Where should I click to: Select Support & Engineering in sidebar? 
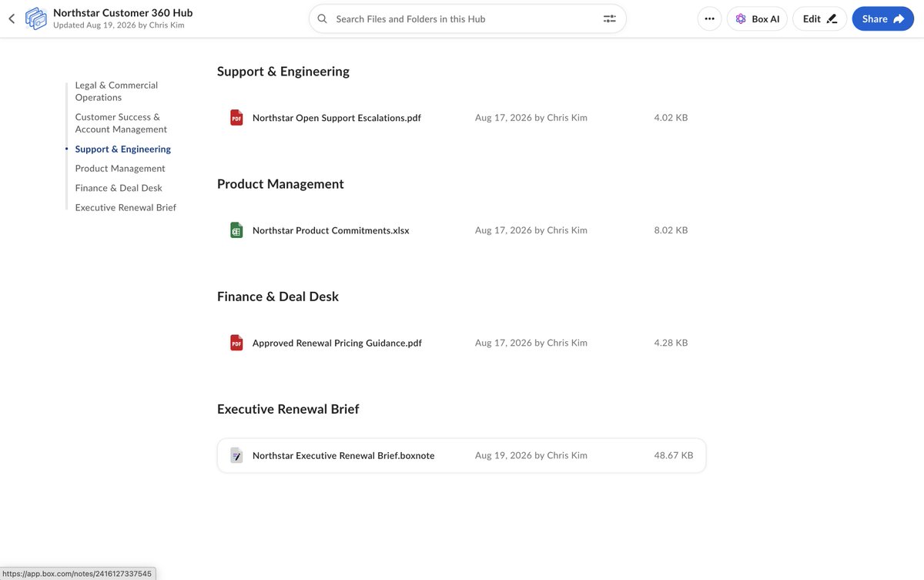pos(123,149)
